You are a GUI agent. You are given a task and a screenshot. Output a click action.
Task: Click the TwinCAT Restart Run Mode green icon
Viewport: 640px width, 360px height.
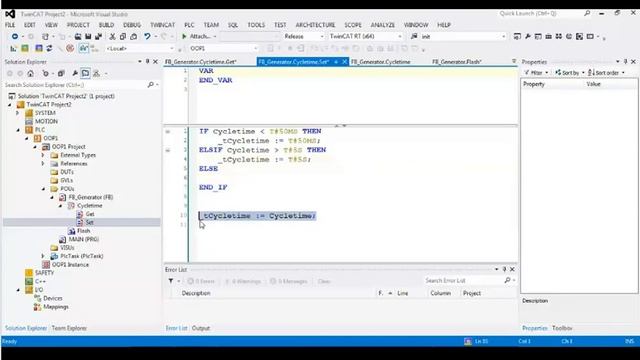(x=25, y=48)
